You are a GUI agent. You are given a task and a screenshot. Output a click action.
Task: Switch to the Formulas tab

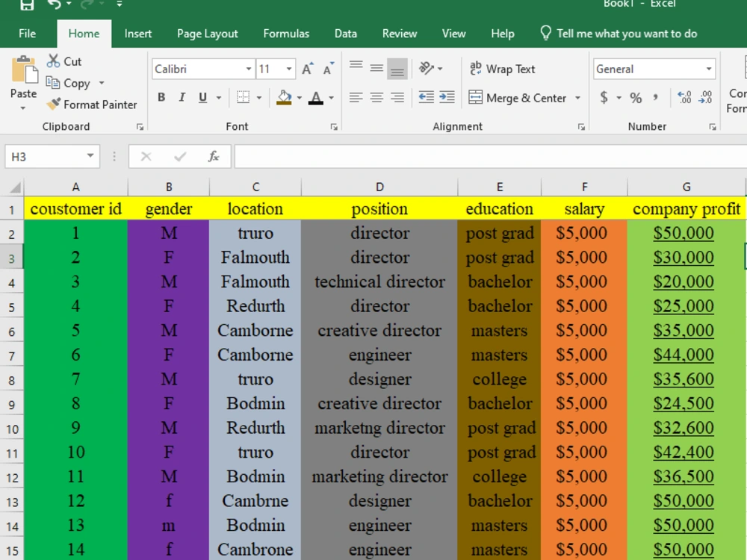(286, 34)
